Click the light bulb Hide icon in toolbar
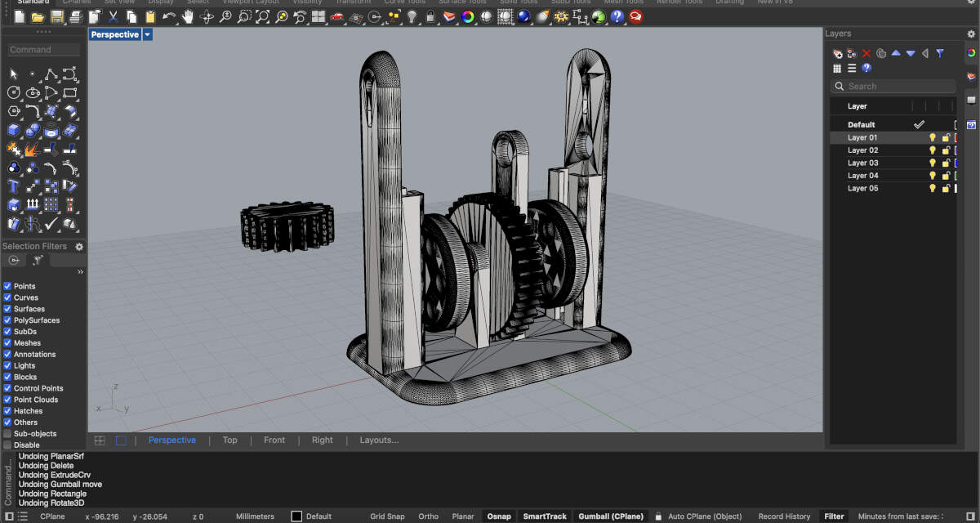980x523 pixels. tap(412, 16)
